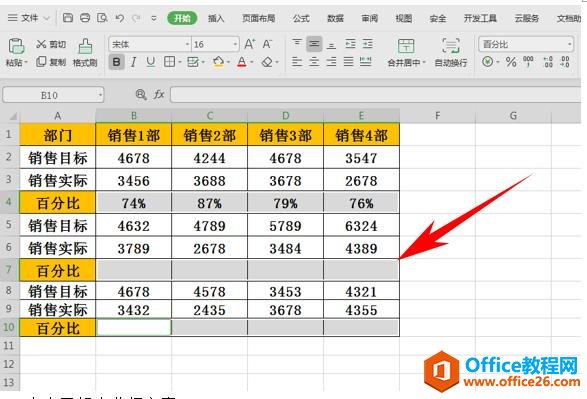The image size is (587, 399).
Task: Click the cell style color icon
Action: (193, 62)
